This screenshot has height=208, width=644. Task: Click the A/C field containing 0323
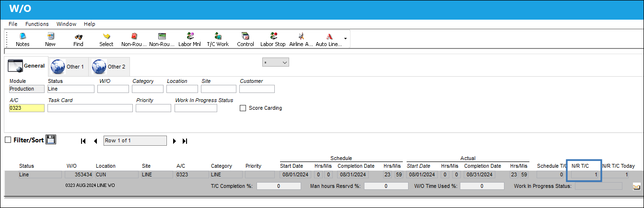[27, 108]
